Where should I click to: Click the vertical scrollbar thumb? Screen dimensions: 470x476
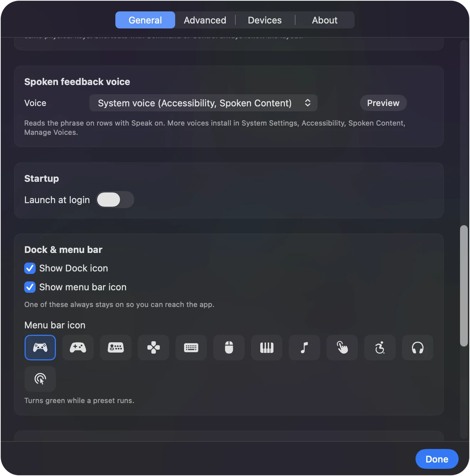pos(464,286)
